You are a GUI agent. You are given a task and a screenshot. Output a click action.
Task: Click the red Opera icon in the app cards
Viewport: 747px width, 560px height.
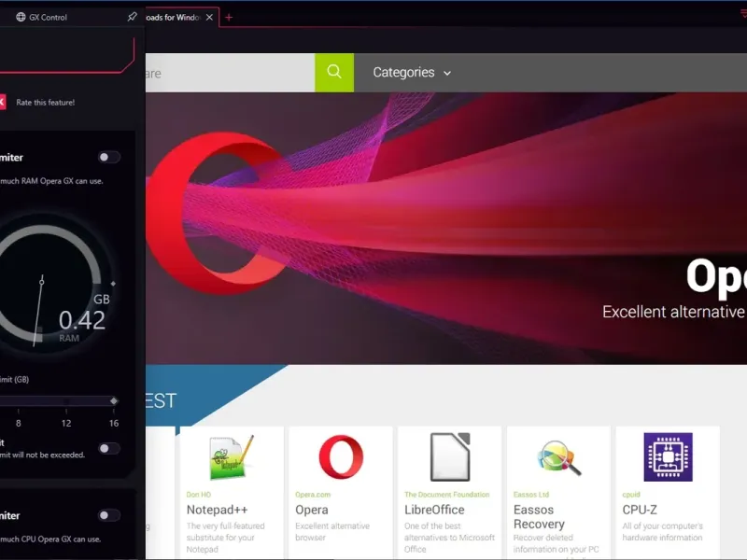tap(341, 456)
